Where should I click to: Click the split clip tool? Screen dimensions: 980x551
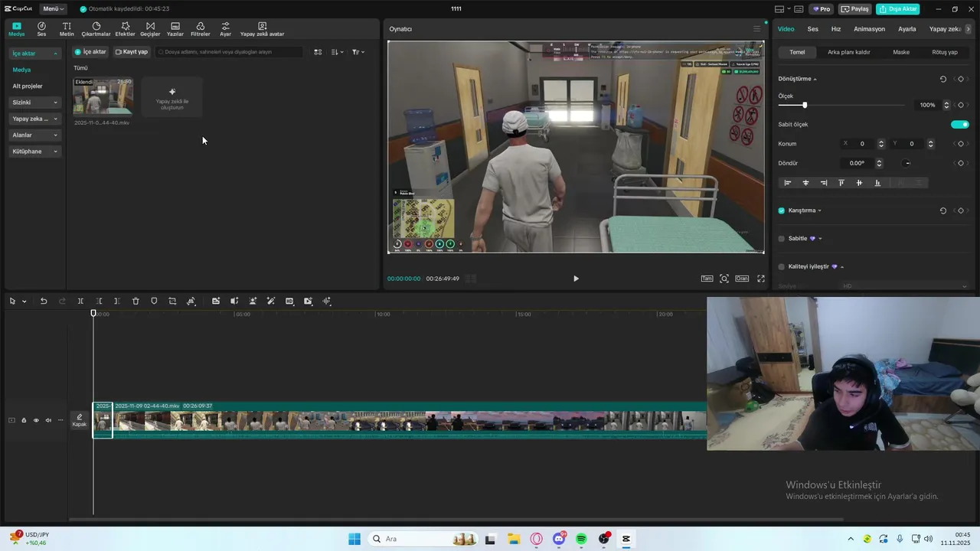pyautogui.click(x=80, y=302)
